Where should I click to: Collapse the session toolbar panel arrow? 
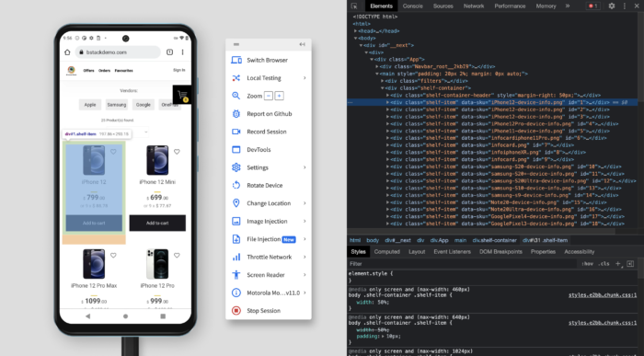click(303, 44)
